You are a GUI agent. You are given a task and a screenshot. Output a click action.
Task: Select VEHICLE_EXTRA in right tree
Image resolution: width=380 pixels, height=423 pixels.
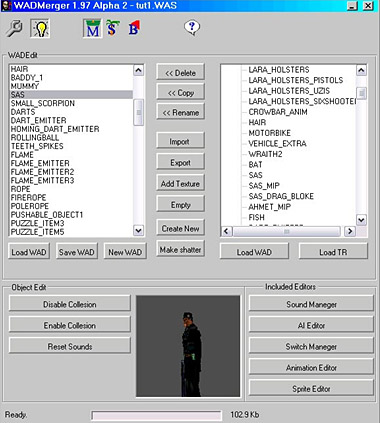click(277, 143)
